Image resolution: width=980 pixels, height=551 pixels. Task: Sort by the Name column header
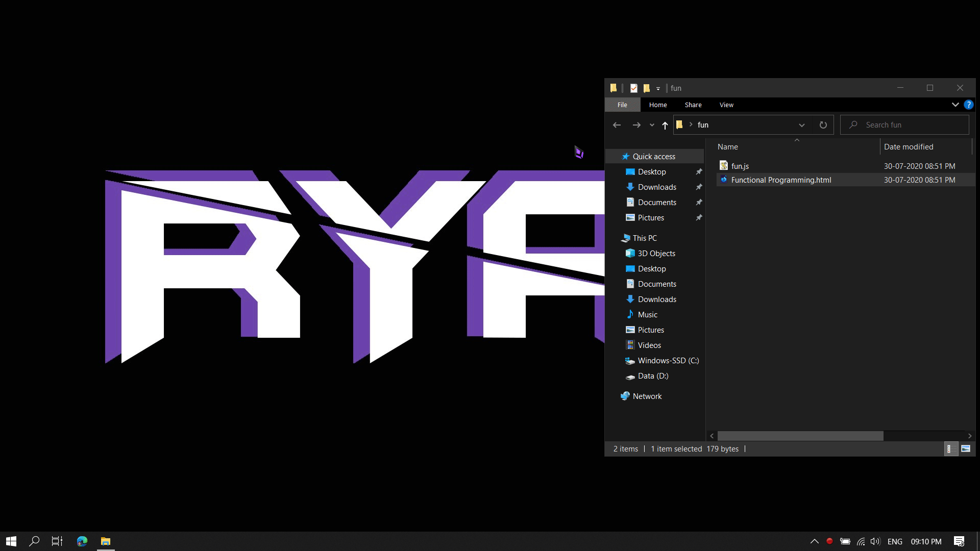[727, 147]
